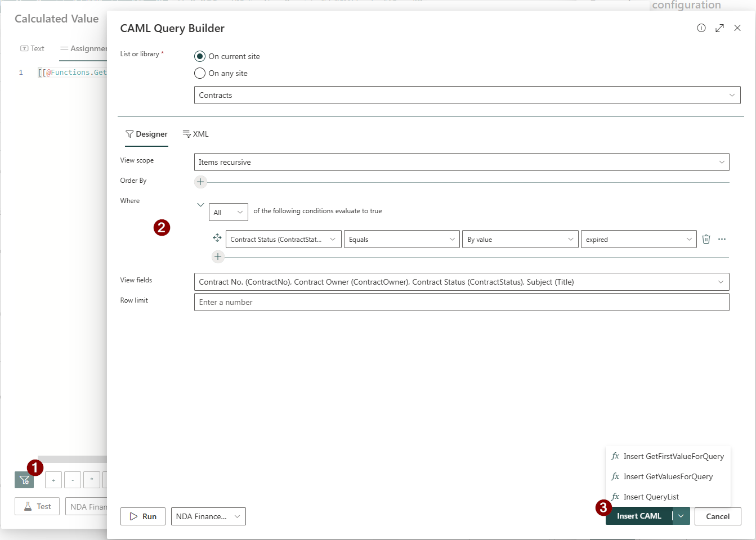Select the On any site option

200,73
